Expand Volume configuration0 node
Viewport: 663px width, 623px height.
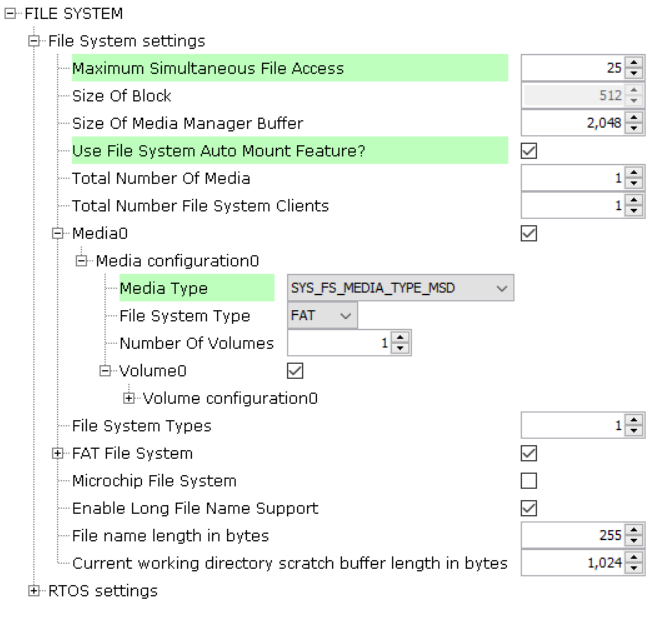[131, 398]
